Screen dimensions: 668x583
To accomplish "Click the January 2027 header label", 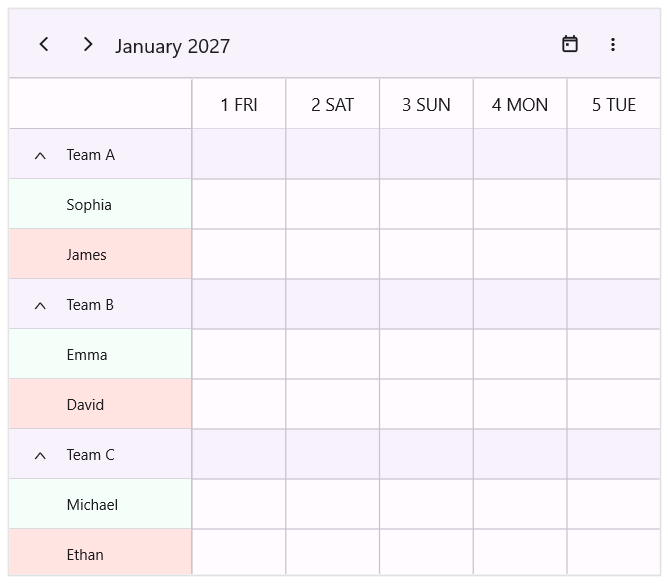I will click(173, 46).
